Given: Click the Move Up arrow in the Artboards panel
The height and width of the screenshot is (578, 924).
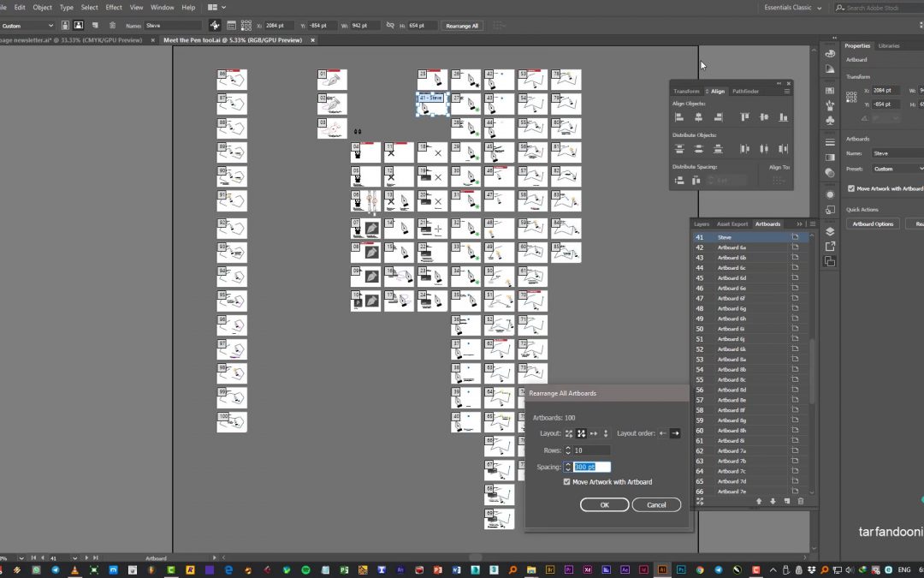Looking at the screenshot, I should [759, 501].
